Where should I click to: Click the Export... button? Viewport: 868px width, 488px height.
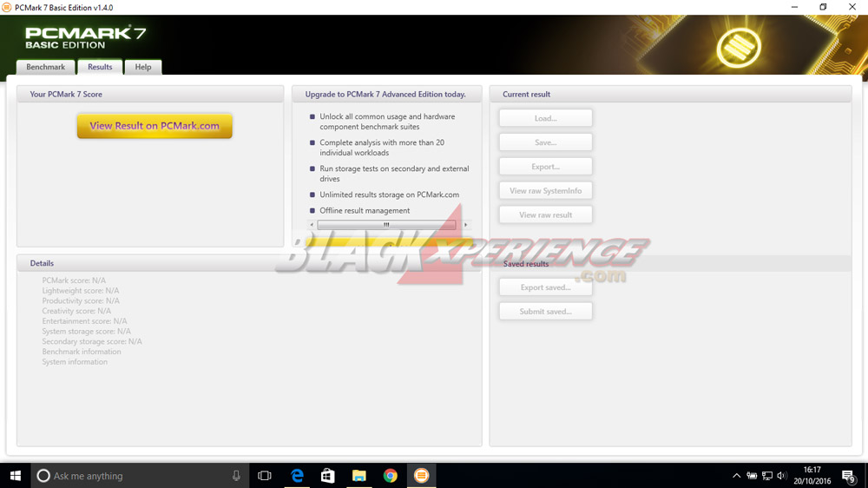[545, 167]
